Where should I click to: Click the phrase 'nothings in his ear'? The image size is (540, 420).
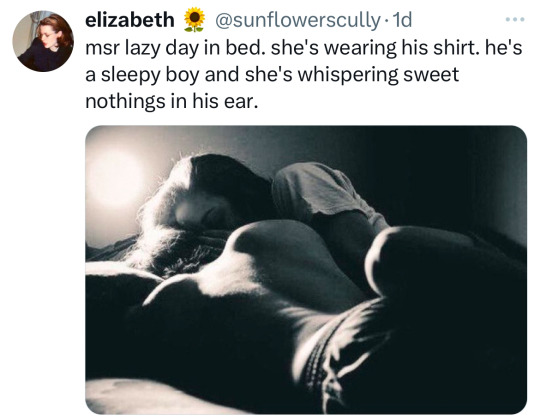click(171, 101)
